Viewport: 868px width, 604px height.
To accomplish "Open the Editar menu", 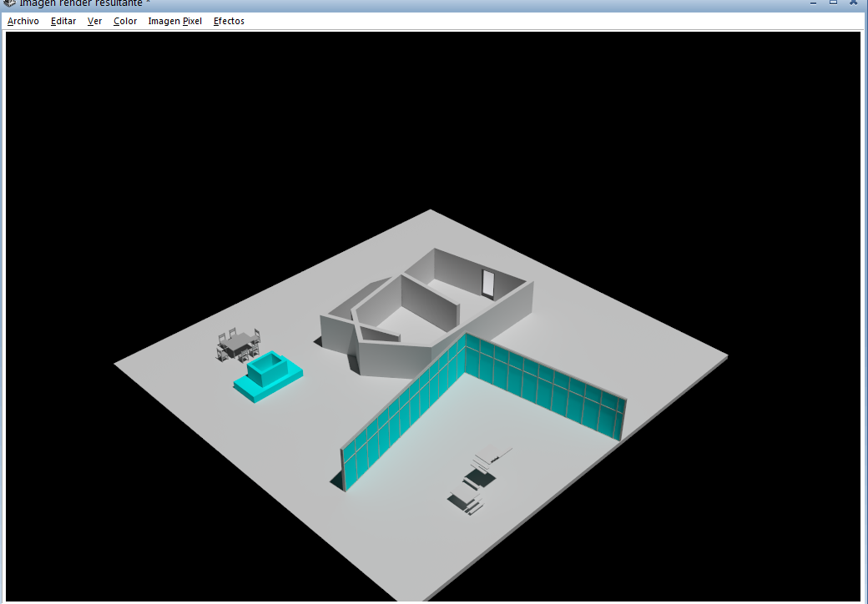I will click(x=63, y=21).
